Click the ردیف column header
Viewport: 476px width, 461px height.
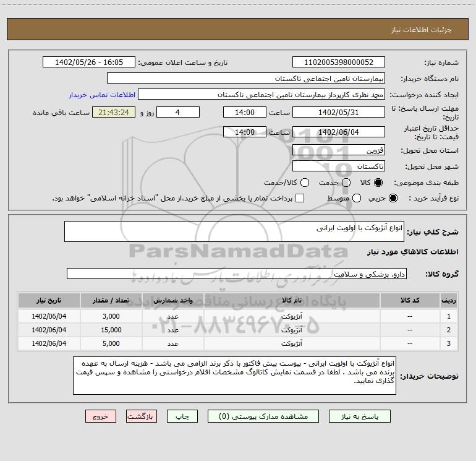[449, 301]
